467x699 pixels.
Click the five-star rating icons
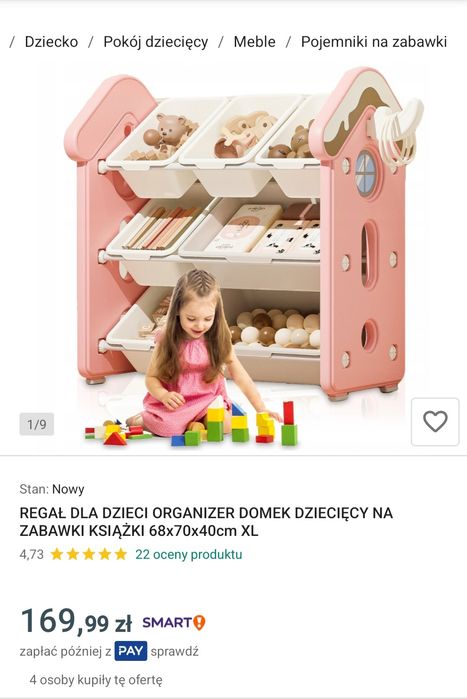[x=89, y=554]
